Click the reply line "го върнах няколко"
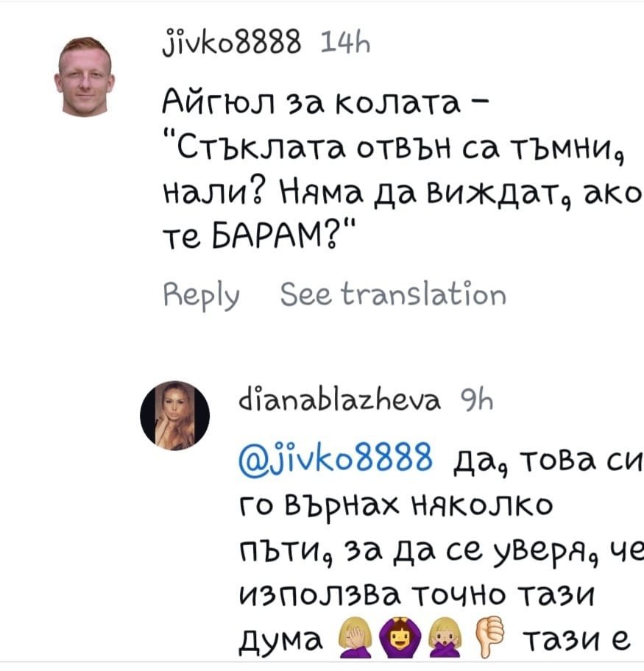This screenshot has height=671, width=644. [395, 505]
